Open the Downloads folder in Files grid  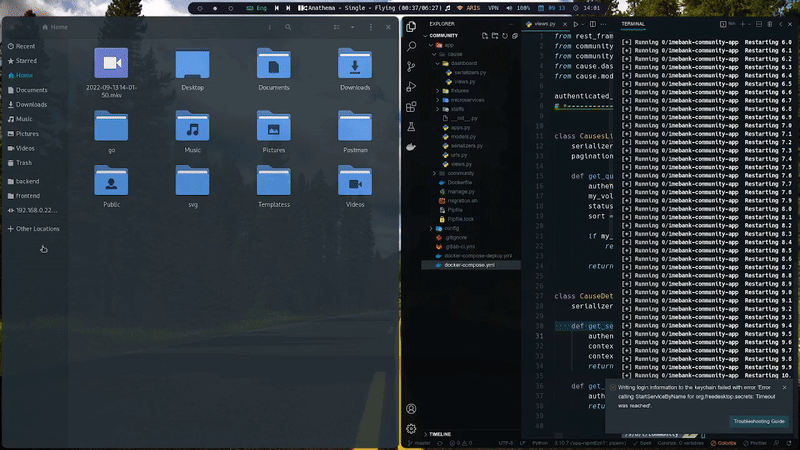point(355,69)
